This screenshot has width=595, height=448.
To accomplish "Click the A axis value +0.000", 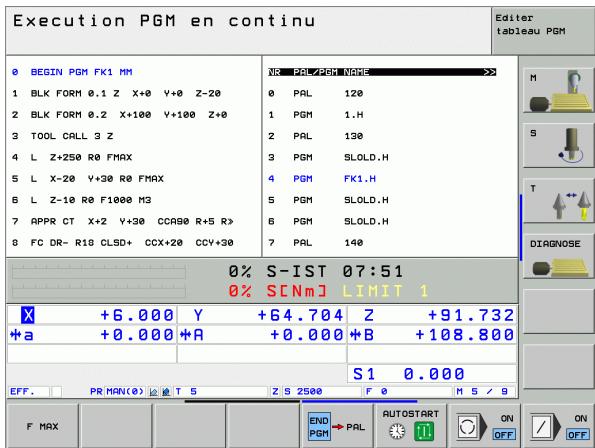I will (307, 335).
